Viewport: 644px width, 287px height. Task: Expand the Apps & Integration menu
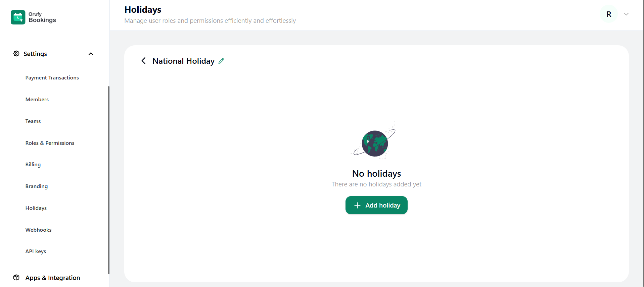coord(53,278)
